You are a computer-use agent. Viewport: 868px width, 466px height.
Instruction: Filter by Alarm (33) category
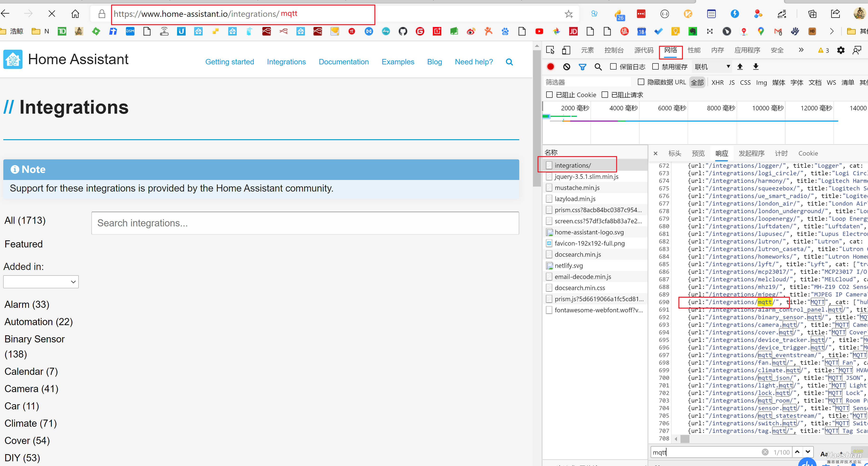pyautogui.click(x=27, y=305)
